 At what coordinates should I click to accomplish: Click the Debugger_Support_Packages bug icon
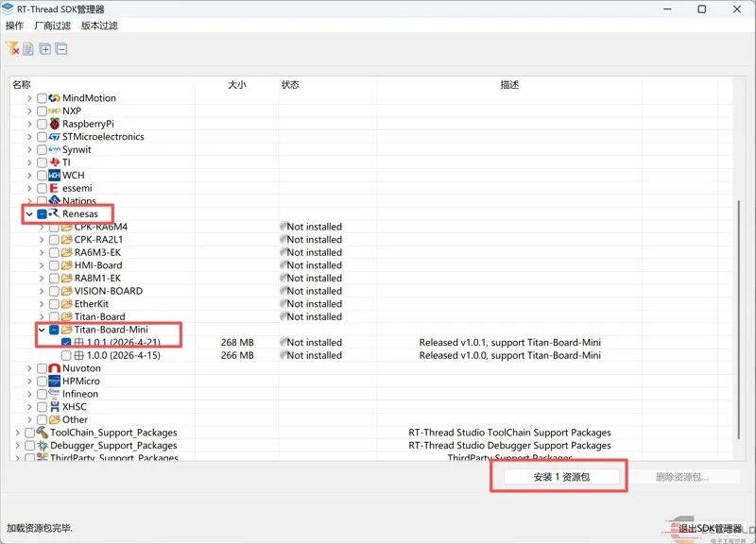(43, 445)
